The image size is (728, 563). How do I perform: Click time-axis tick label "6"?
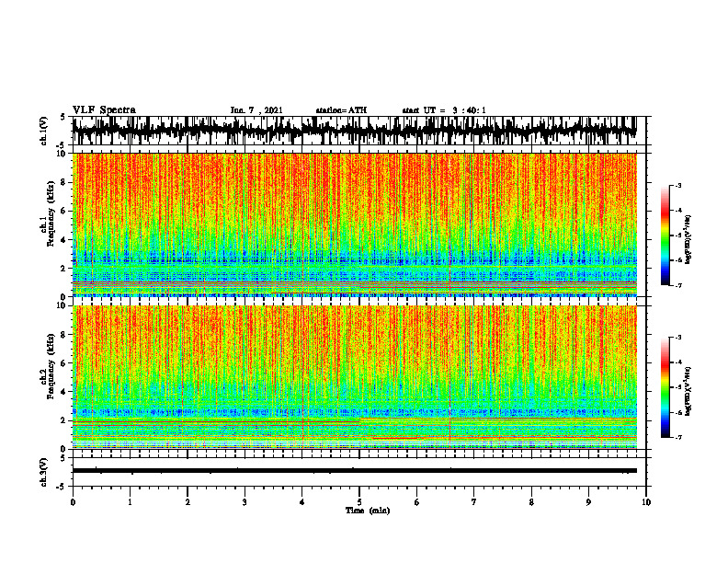click(x=417, y=502)
